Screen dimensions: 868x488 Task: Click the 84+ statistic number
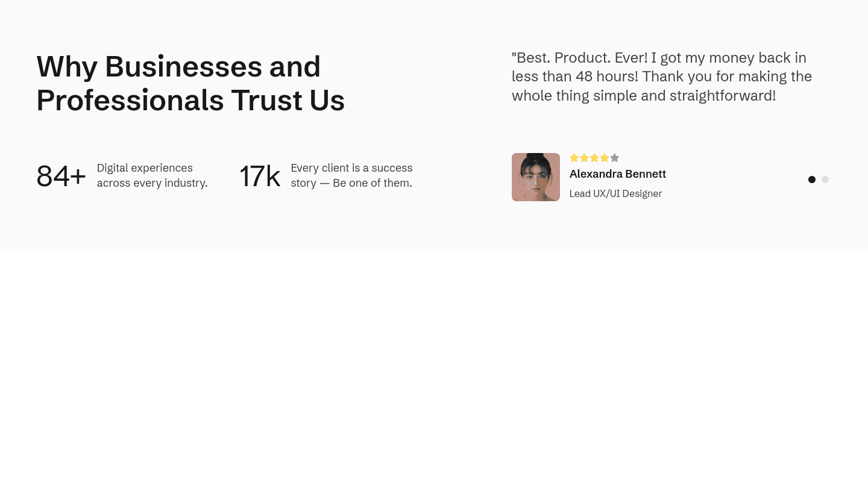pyautogui.click(x=61, y=177)
